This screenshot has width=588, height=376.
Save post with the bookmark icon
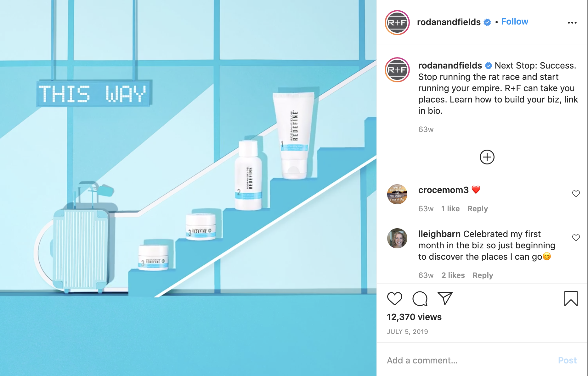click(x=571, y=299)
